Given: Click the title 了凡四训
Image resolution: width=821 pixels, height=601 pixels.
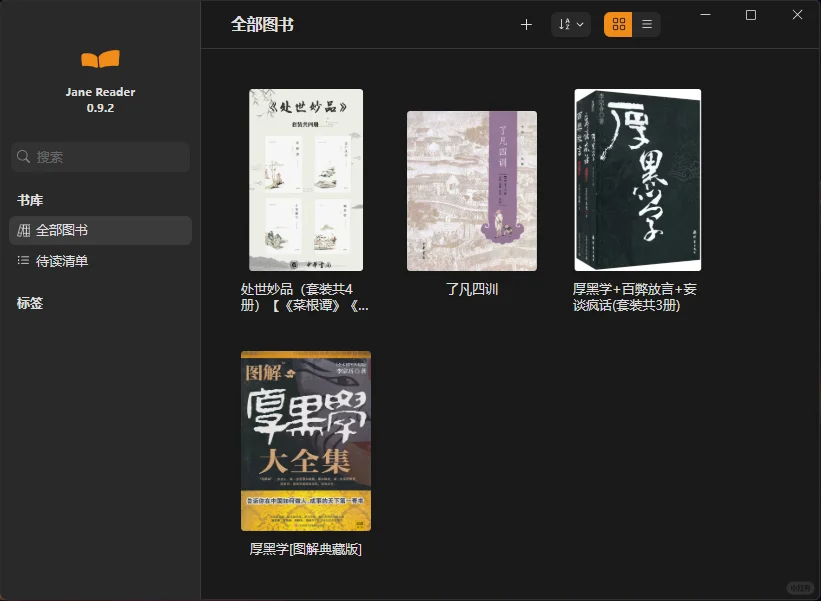Looking at the screenshot, I should tap(472, 289).
